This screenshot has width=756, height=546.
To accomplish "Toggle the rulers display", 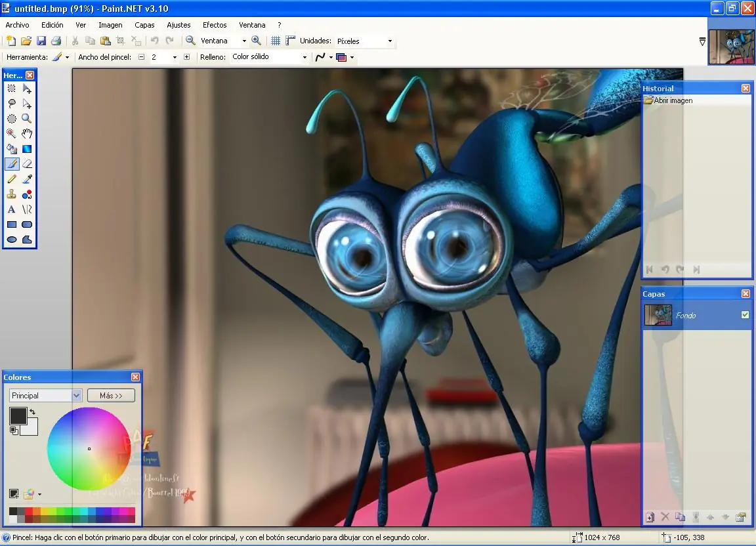I will pyautogui.click(x=290, y=41).
